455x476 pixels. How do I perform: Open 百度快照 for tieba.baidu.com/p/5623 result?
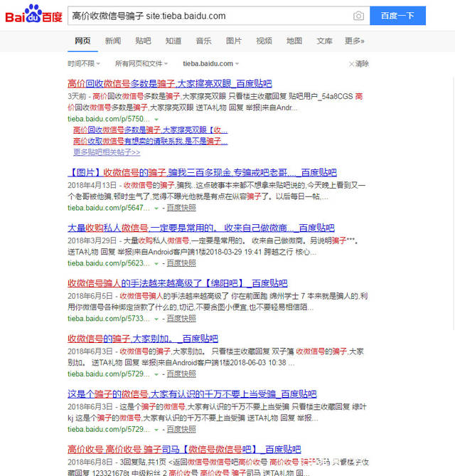[181, 263]
